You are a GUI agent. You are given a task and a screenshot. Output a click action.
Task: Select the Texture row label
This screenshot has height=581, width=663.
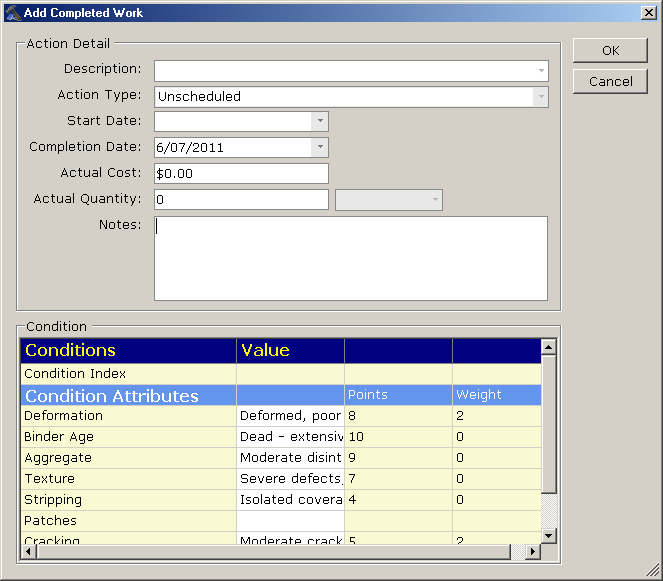(x=129, y=479)
